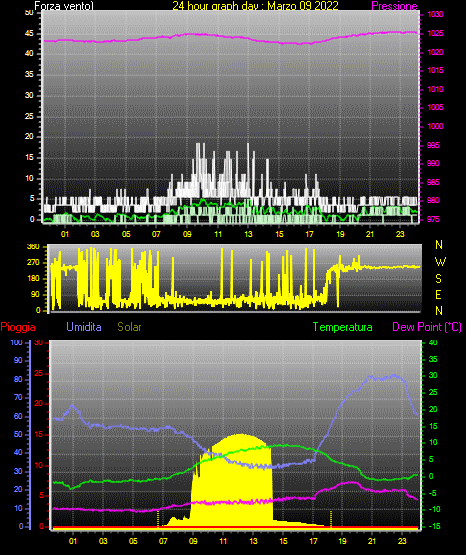466x555 pixels.
Task: Click the Solar legend label
Action: coord(130,327)
